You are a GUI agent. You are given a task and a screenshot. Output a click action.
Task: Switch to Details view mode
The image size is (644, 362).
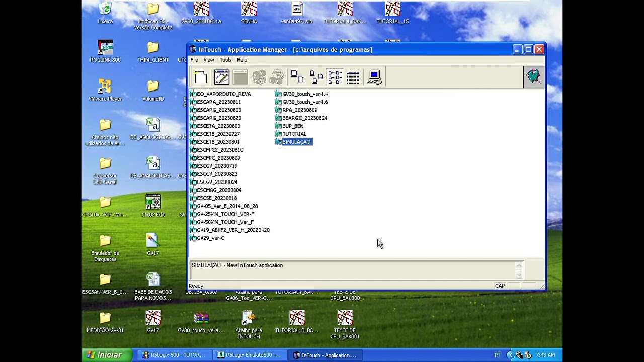(x=353, y=77)
